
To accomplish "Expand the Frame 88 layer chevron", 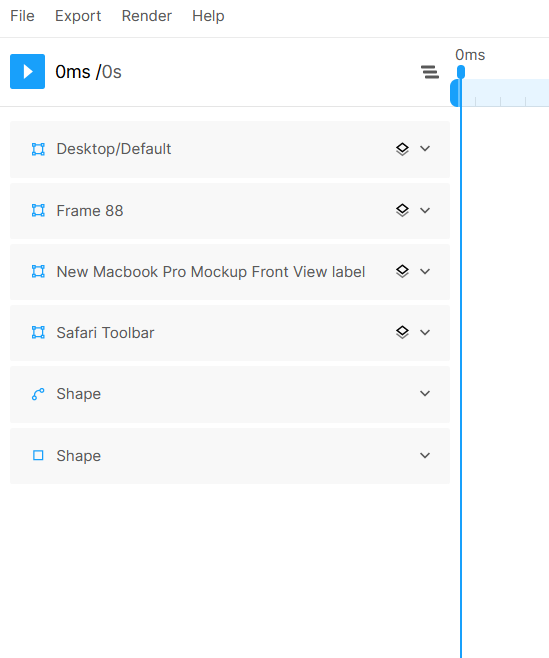I will click(425, 210).
